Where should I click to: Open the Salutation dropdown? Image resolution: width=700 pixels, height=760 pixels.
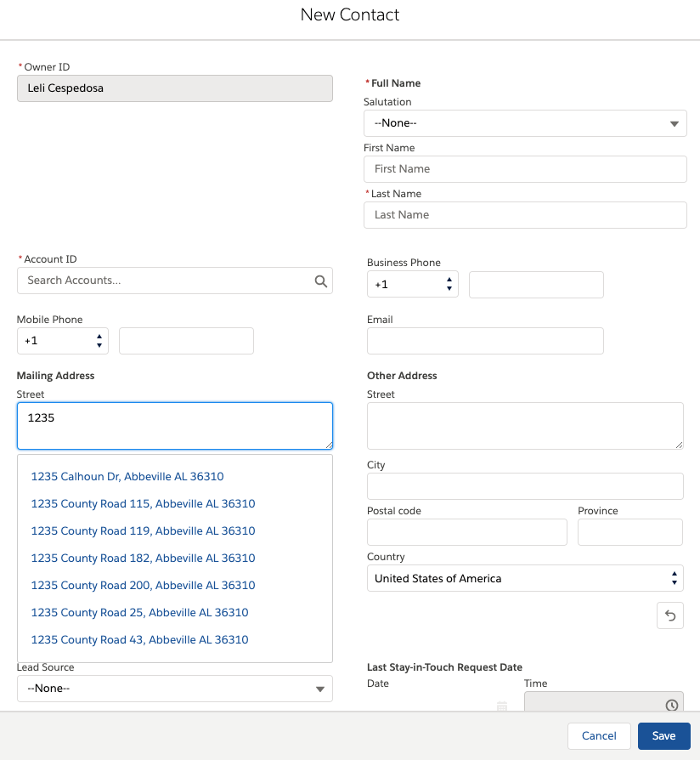(525, 123)
